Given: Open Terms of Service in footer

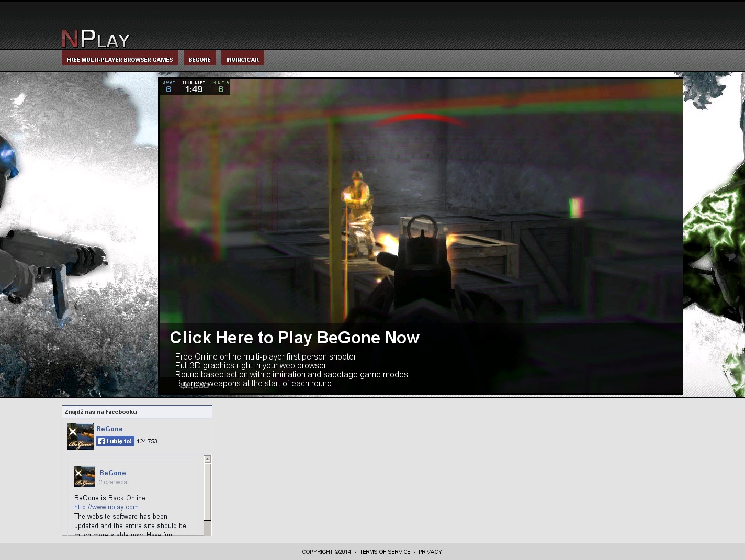Looking at the screenshot, I should click(x=385, y=552).
